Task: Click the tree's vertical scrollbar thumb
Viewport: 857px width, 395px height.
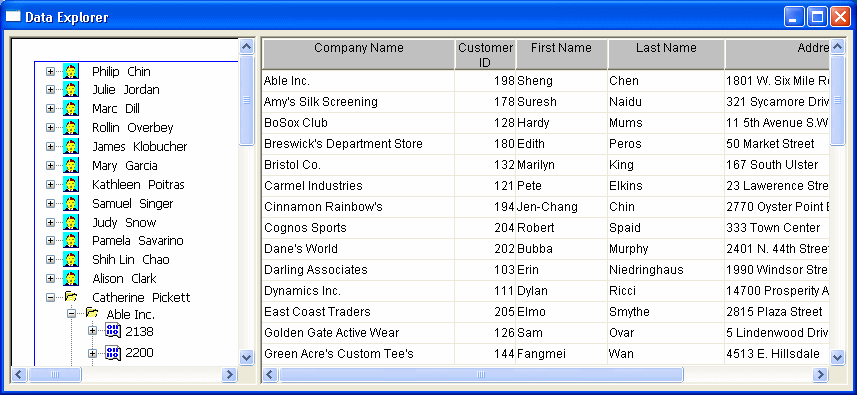Action: pyautogui.click(x=247, y=100)
